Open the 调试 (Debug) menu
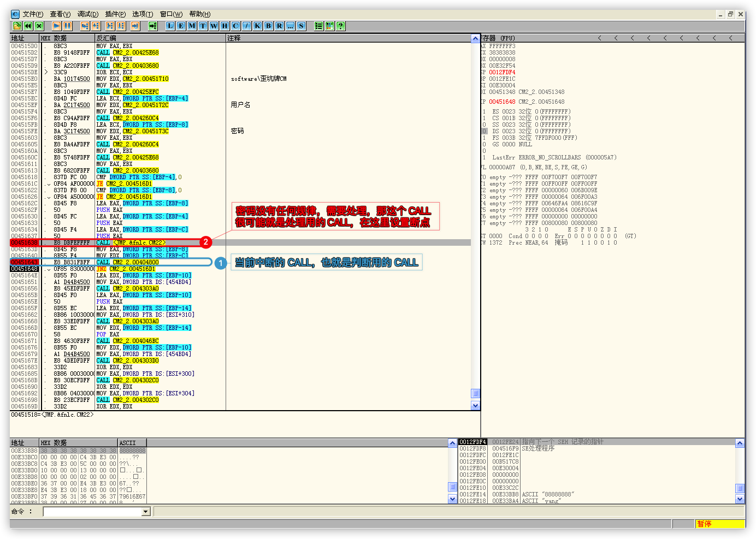Screen dimensions: 756x539 point(87,14)
